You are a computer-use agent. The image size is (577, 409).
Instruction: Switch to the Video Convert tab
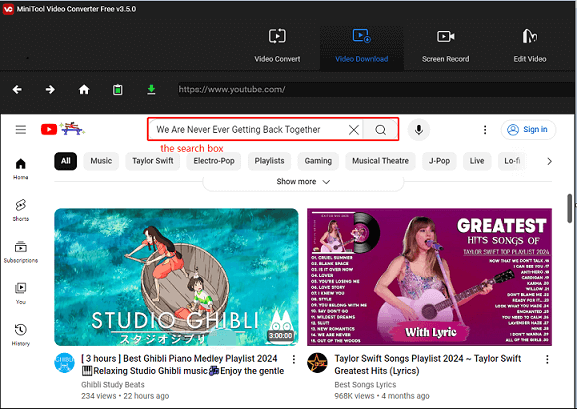[277, 46]
